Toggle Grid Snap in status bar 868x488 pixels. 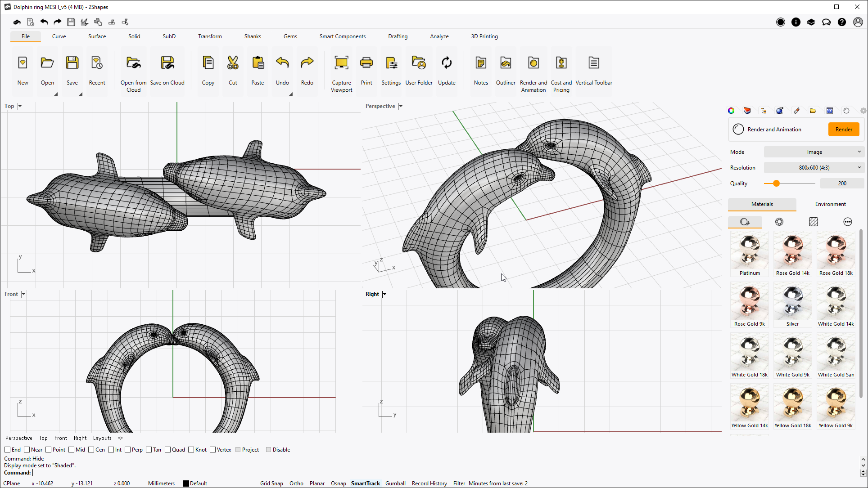click(x=271, y=484)
